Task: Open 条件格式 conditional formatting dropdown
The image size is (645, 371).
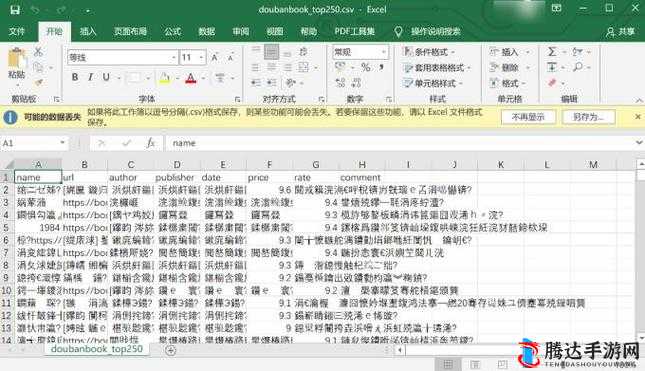Action: [x=429, y=52]
